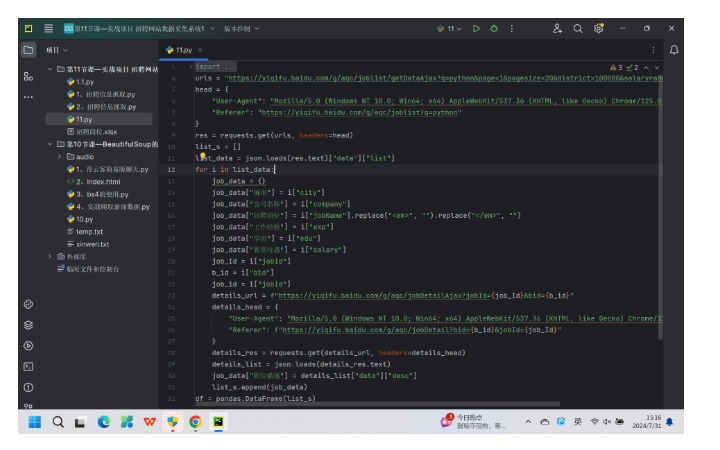Open scratches and consoles node
This screenshot has width=720, height=450.
pyautogui.click(x=88, y=269)
